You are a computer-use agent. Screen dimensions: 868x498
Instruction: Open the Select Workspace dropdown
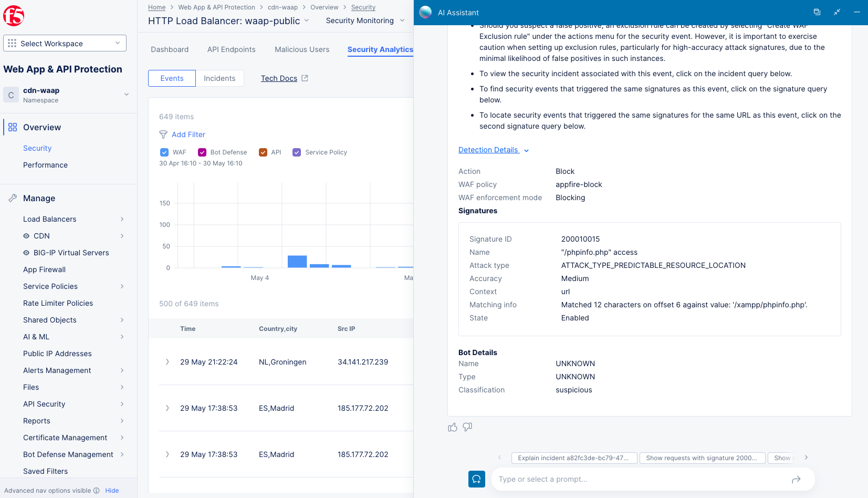[x=118, y=43]
